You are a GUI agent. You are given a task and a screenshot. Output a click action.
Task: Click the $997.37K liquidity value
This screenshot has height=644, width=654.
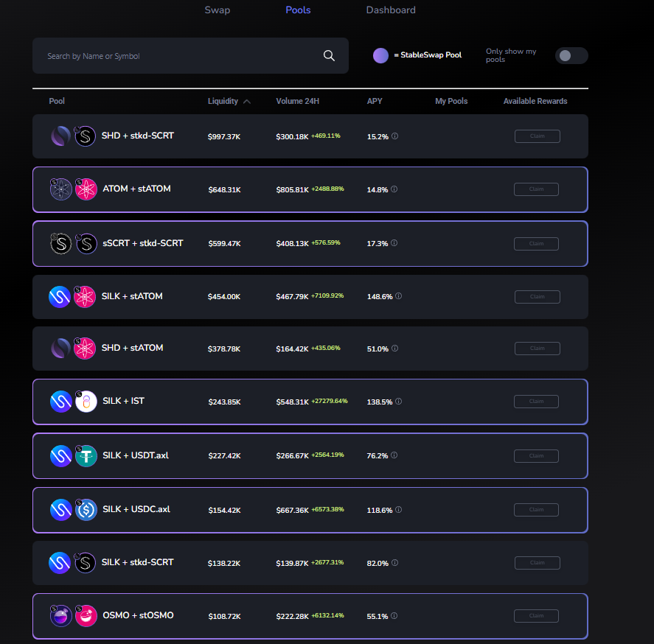click(224, 137)
